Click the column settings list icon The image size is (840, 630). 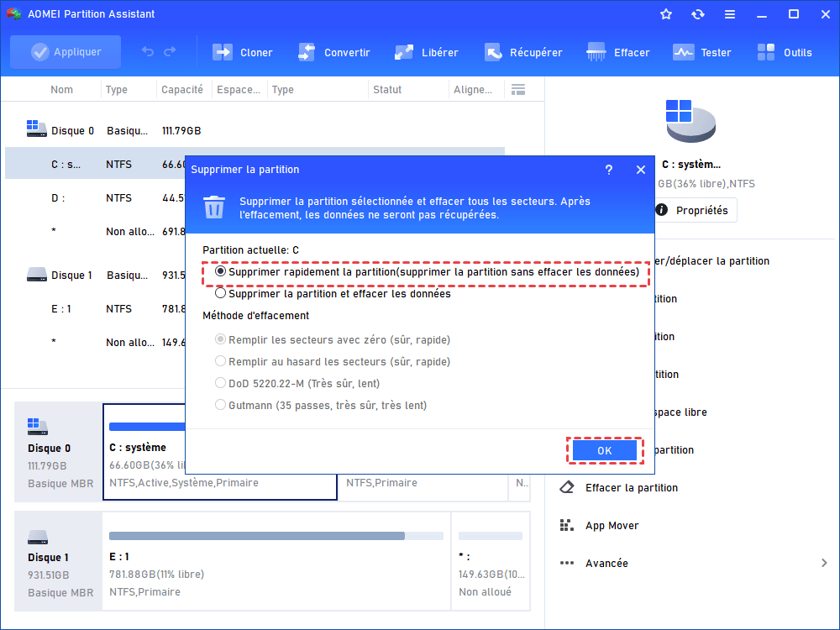click(518, 90)
